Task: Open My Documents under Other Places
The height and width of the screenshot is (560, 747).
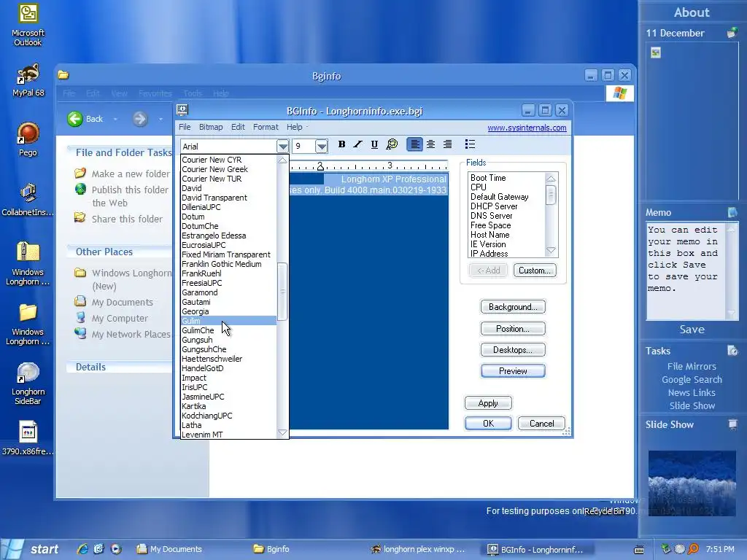Action: point(114,303)
